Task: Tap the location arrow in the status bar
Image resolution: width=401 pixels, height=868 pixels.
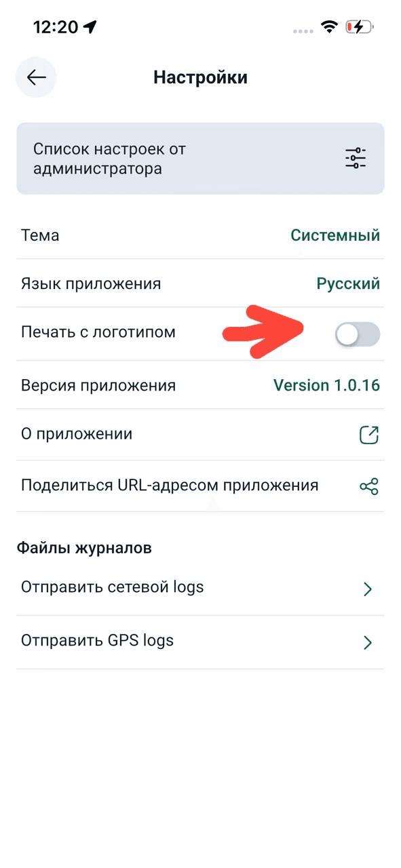Action: (90, 27)
